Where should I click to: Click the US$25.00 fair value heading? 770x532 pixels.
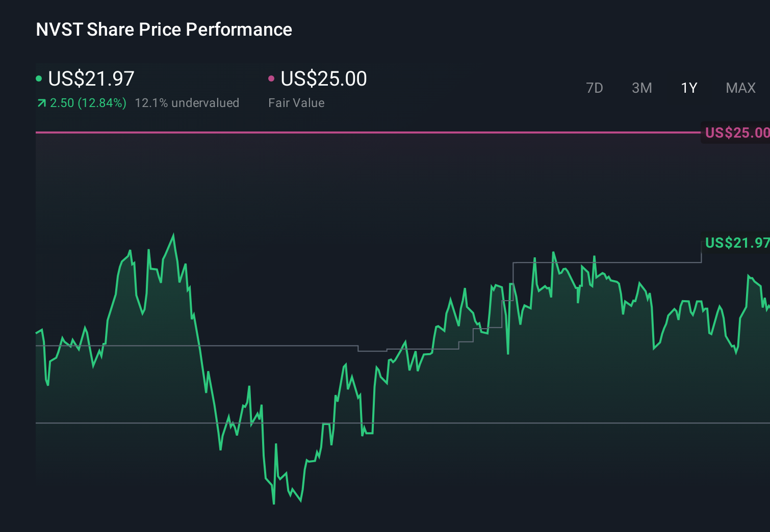(x=324, y=78)
